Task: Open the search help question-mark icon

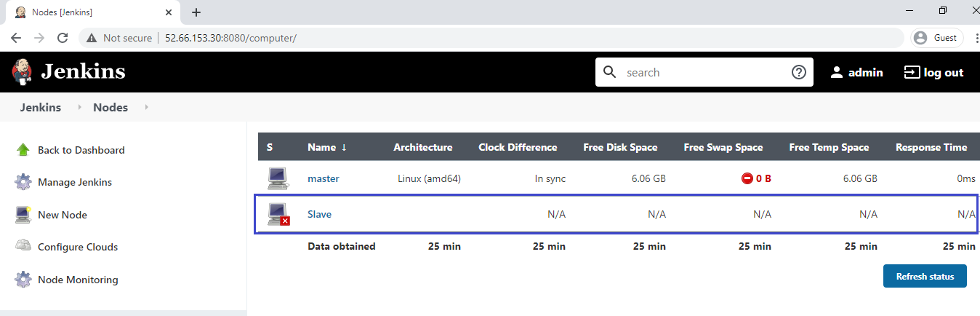Action: (x=799, y=72)
